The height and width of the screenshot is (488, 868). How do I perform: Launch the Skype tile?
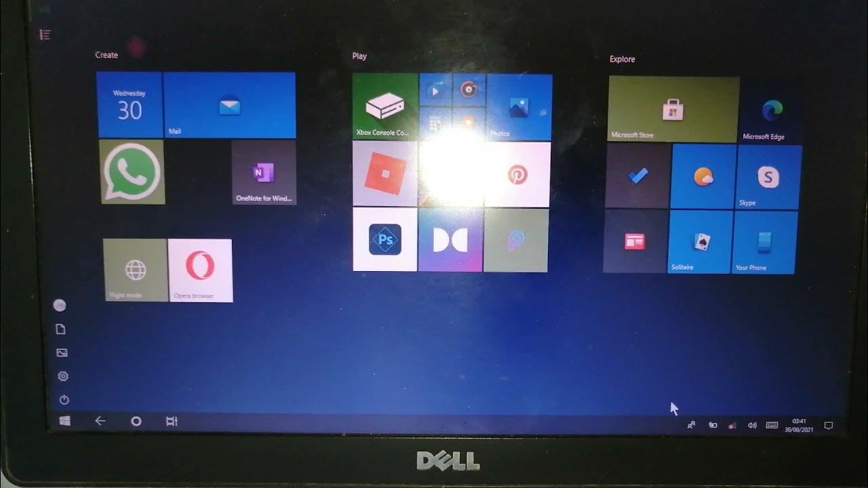tap(768, 178)
